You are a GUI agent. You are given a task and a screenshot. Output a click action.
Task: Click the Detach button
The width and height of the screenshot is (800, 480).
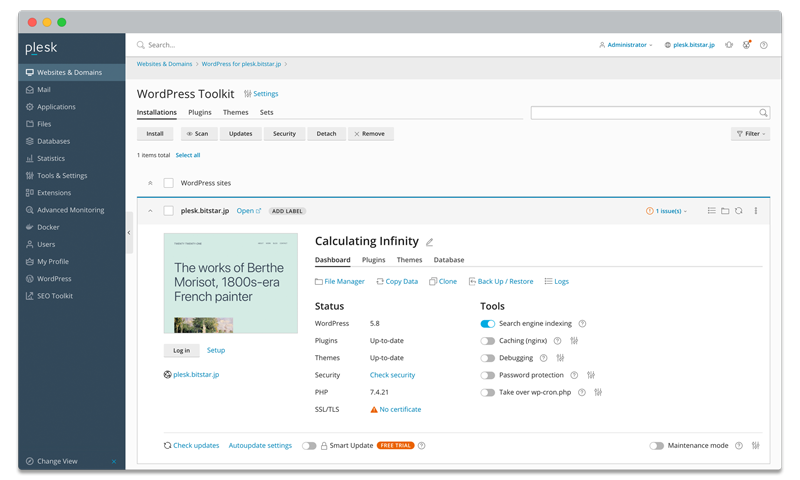(327, 134)
